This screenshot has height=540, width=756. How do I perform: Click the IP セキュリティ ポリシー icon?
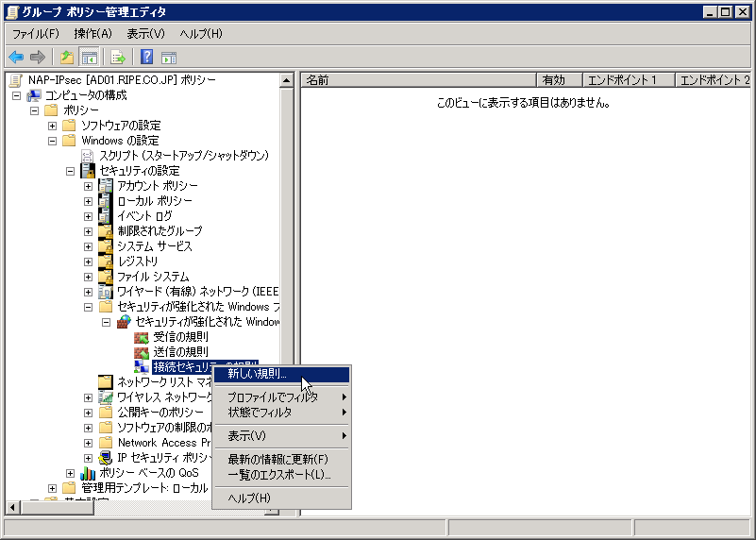tap(105, 458)
